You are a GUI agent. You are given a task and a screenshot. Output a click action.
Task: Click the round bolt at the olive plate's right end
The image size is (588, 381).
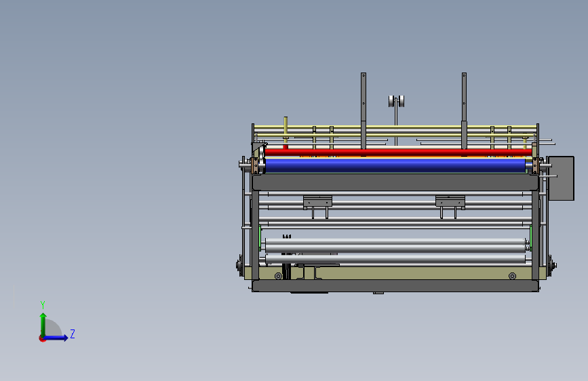(512, 276)
